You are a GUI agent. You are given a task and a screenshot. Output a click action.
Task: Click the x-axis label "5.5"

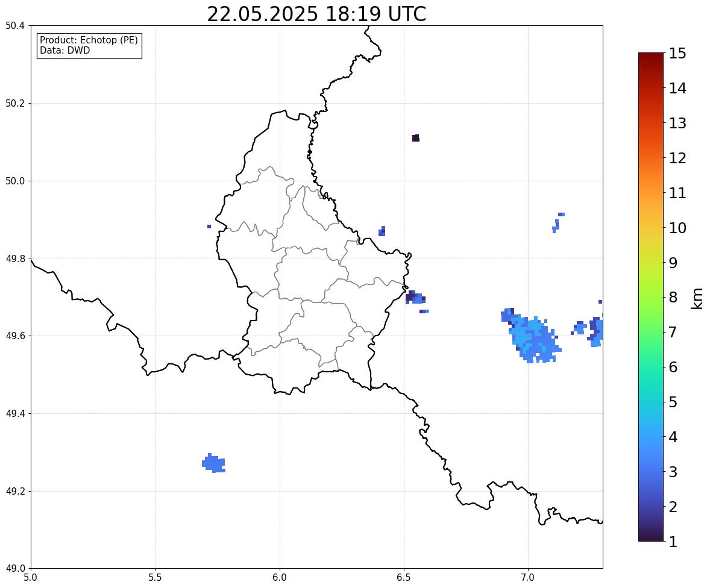pos(156,578)
